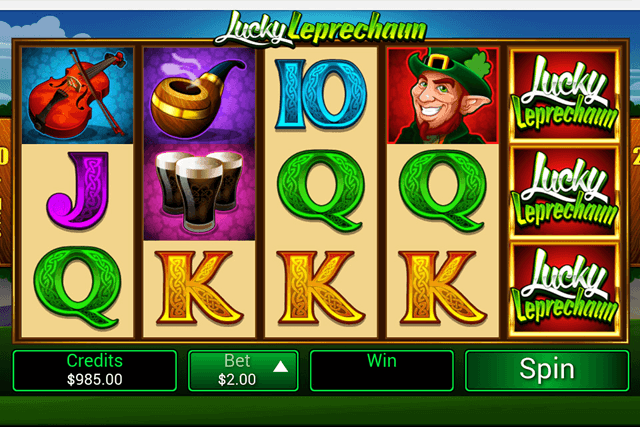Select the middle Lucky Leprechaun wild symbol
The height and width of the screenshot is (427, 640).
(x=565, y=193)
